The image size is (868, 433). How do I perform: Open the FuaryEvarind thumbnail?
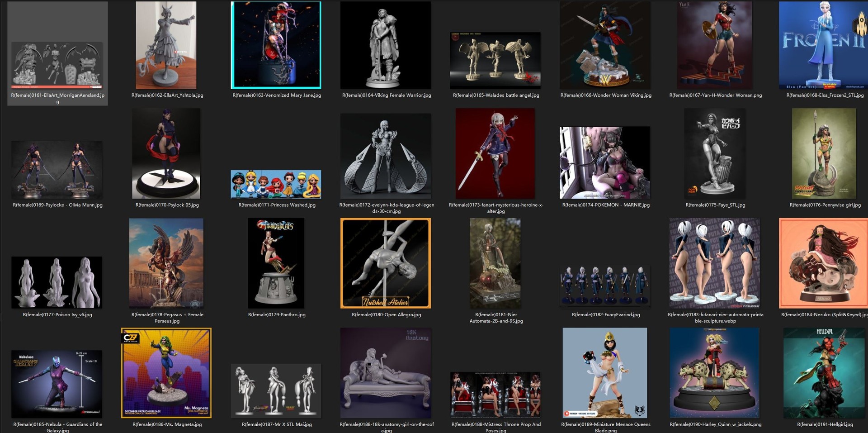pyautogui.click(x=605, y=287)
